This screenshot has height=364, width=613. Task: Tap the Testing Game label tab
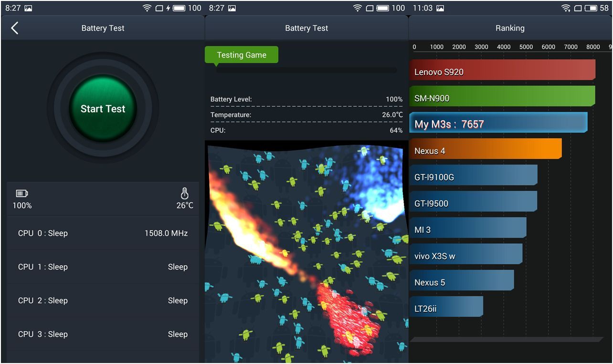(242, 55)
